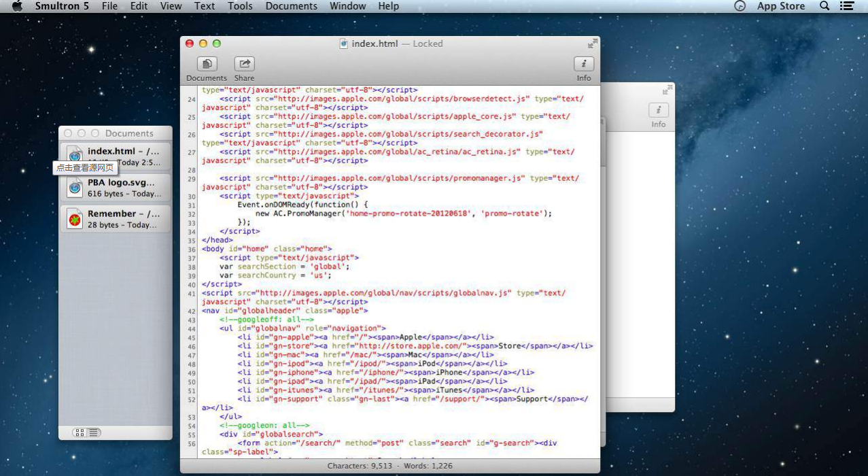Click the form action="/search/" line
This screenshot has width=868, height=476.
coord(380,447)
